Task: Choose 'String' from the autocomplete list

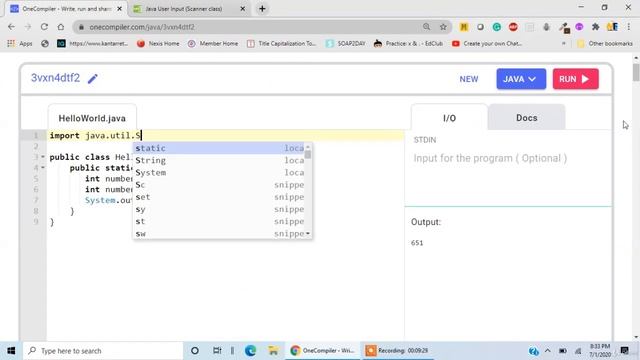Action: pyautogui.click(x=220, y=160)
